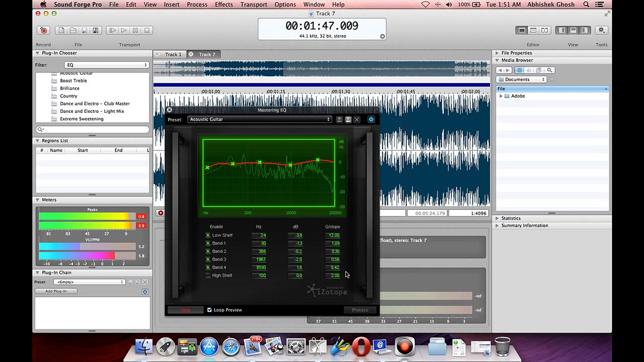Screen dimensions: 644x362
Task: Disable the Low Shelf band checkbox
Action: pos(208,235)
